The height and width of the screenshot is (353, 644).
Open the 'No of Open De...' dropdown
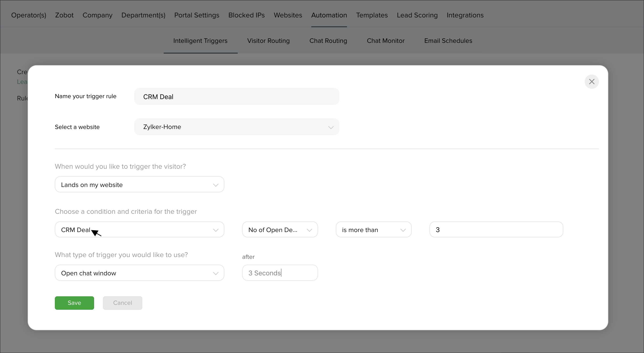point(280,230)
